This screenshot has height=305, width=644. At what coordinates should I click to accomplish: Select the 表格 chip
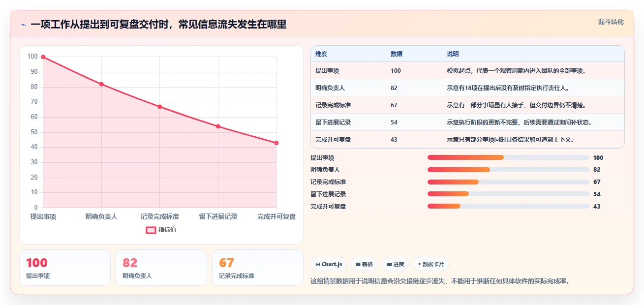[364, 264]
